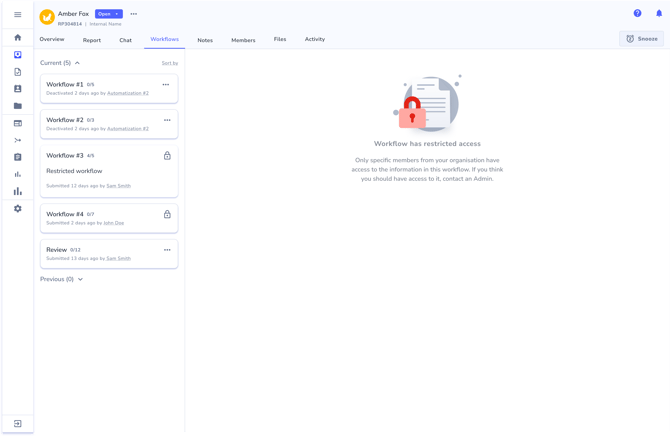Open the settings gear in sidebar
Viewport: 670px width, 436px height.
point(18,209)
